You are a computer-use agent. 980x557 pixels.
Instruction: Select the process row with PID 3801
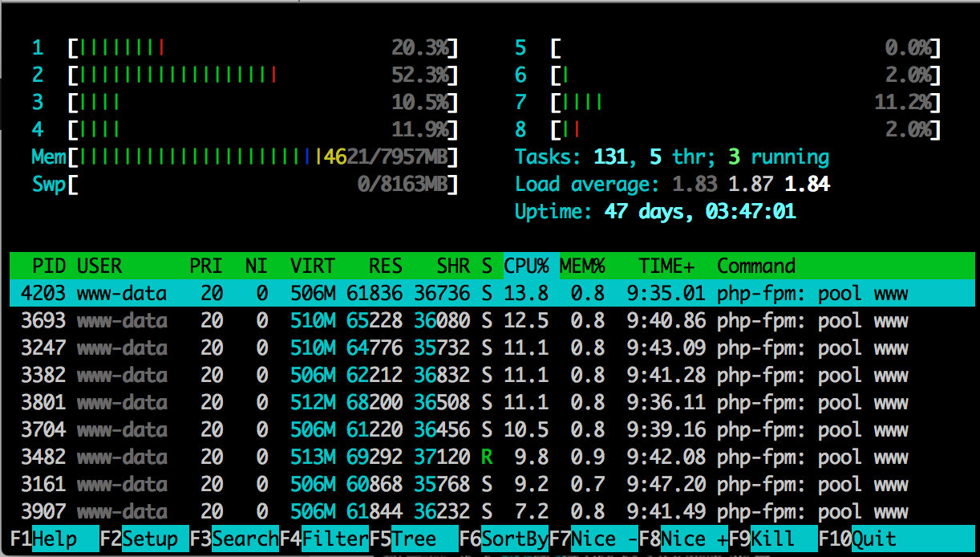pos(492,402)
